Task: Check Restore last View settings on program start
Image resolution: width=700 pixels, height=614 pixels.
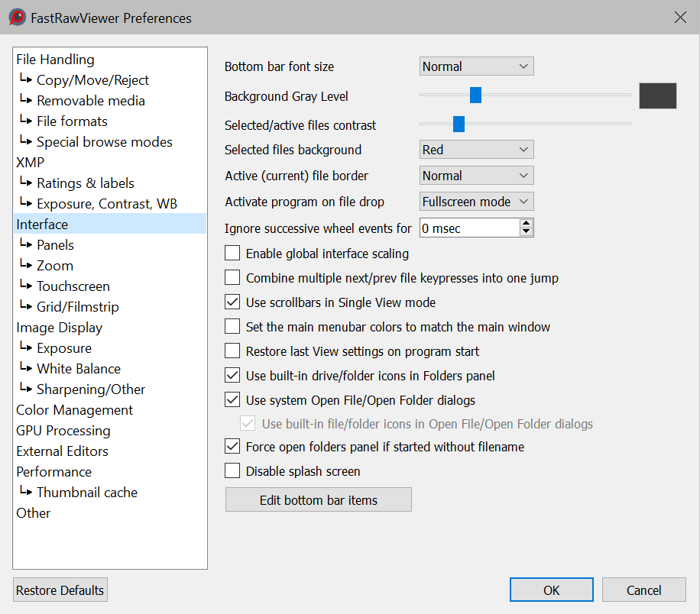Action: pyautogui.click(x=232, y=351)
